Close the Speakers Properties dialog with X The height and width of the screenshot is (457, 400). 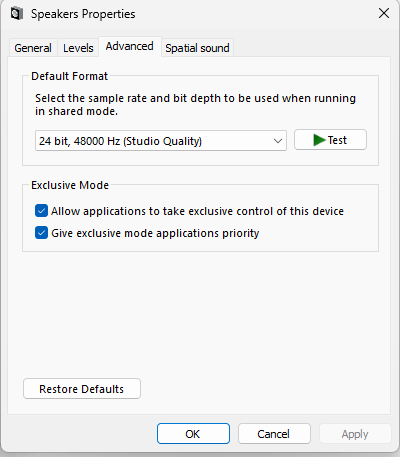pos(384,13)
